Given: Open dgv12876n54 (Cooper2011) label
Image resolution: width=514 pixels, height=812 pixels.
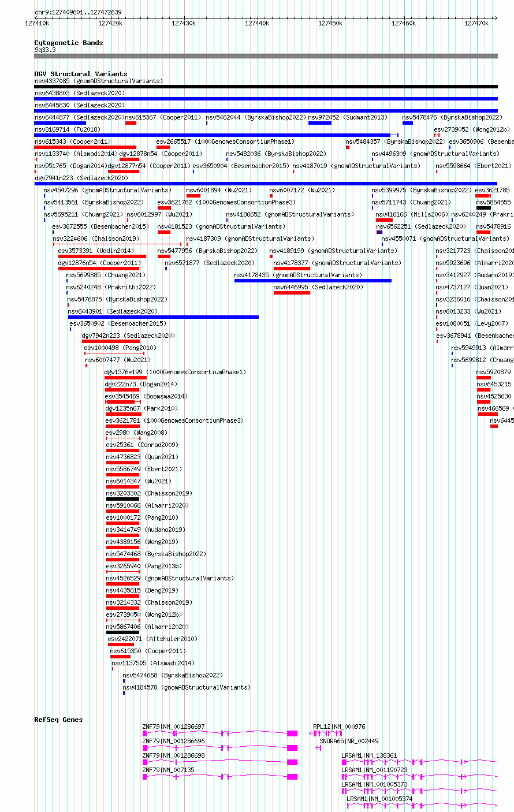Looking at the screenshot, I should pyautogui.click(x=99, y=263).
